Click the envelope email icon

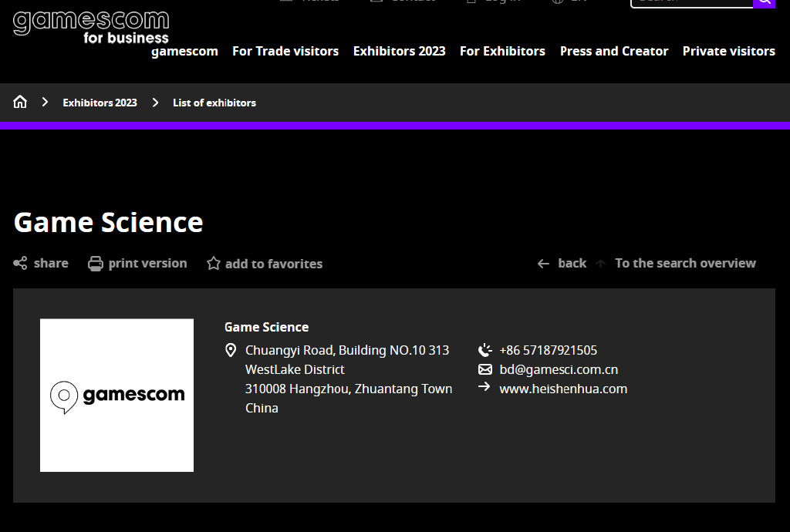[x=484, y=369]
